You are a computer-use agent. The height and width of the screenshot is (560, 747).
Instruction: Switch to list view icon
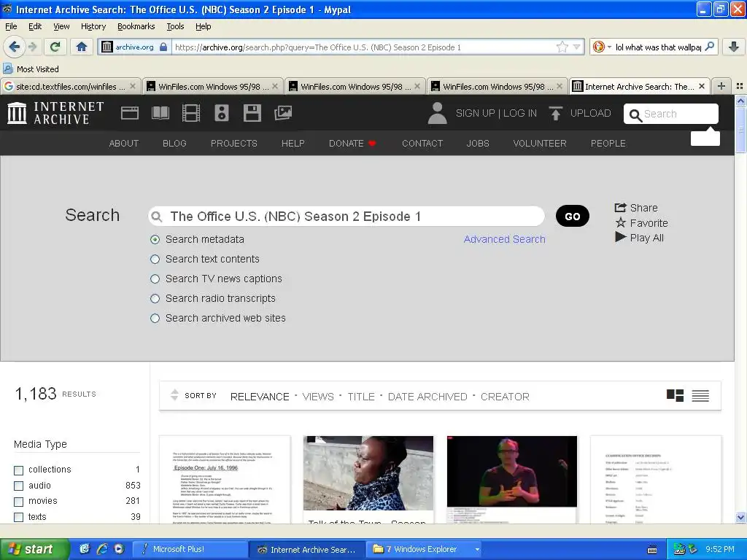pyautogui.click(x=700, y=395)
